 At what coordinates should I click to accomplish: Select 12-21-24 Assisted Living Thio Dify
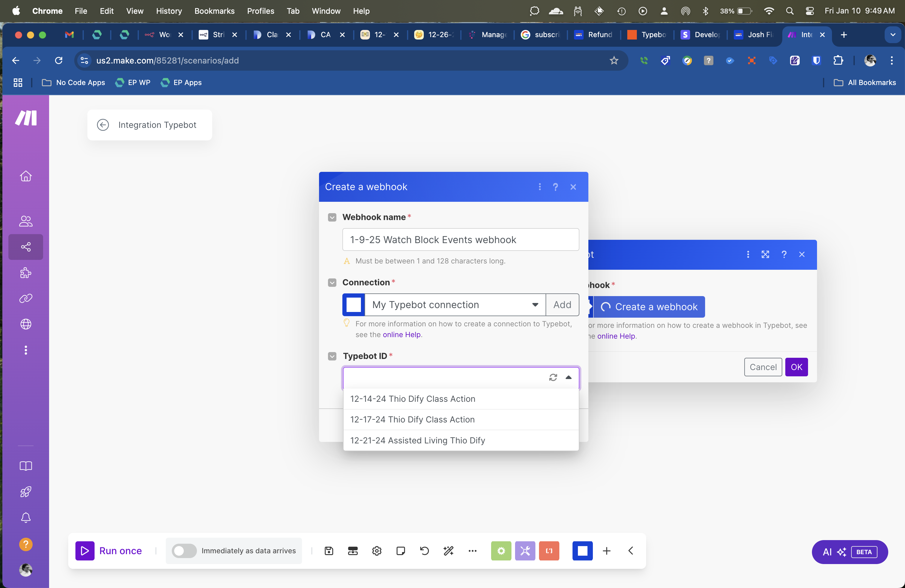[417, 440]
